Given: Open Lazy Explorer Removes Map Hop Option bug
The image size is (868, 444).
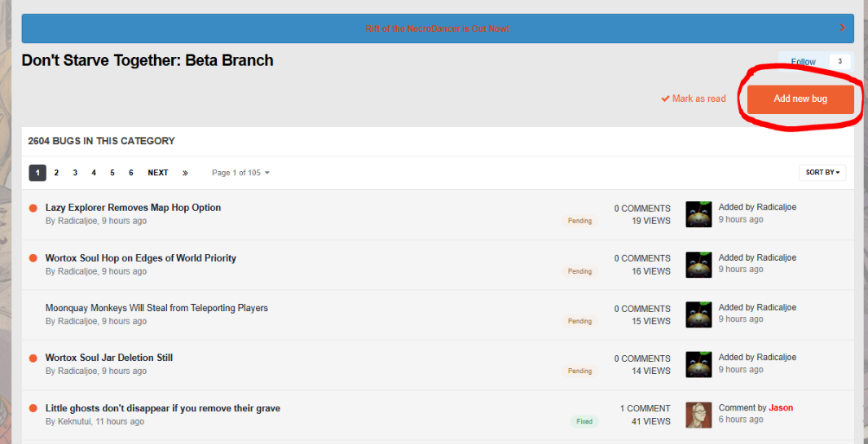Looking at the screenshot, I should [x=133, y=208].
